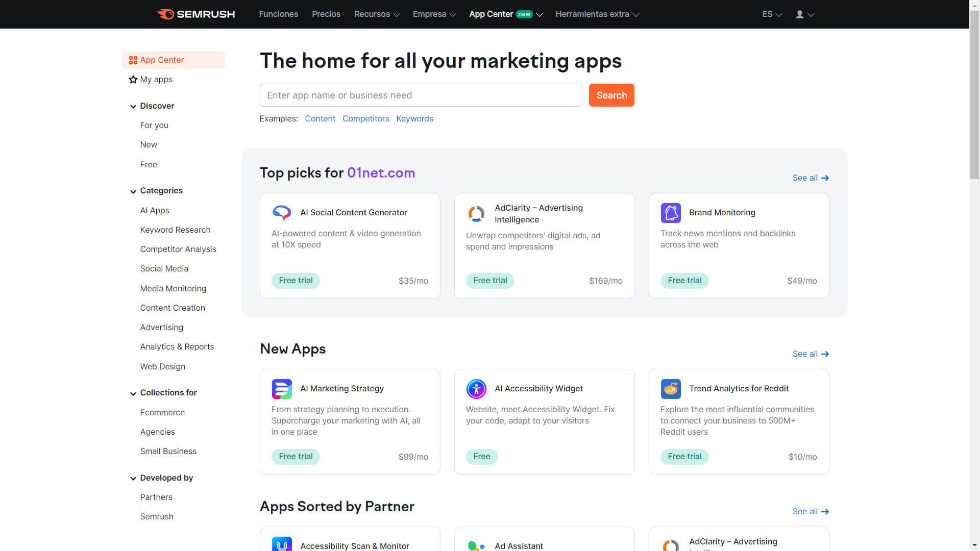Click the Trend Analytics for Reddit icon

pyautogui.click(x=670, y=389)
